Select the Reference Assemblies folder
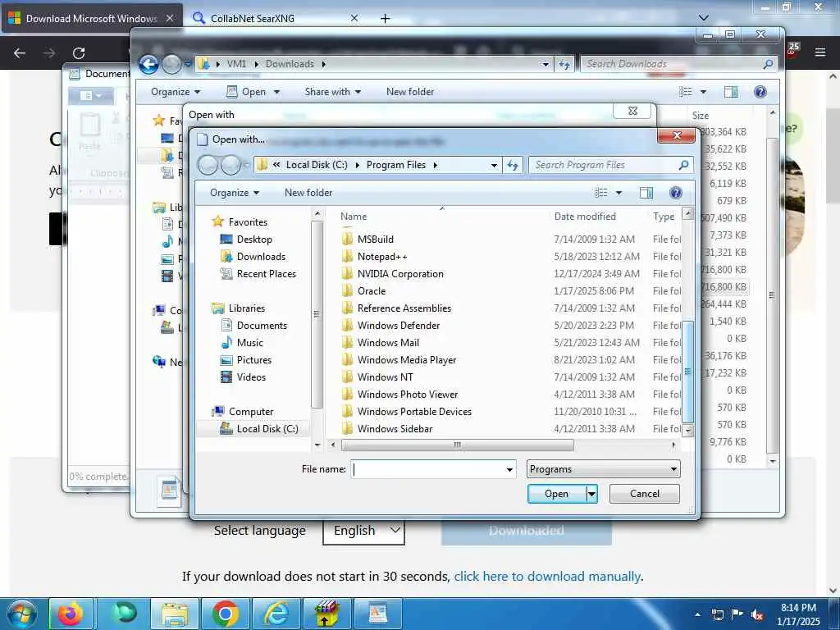Viewport: 840px width, 630px height. pos(404,308)
